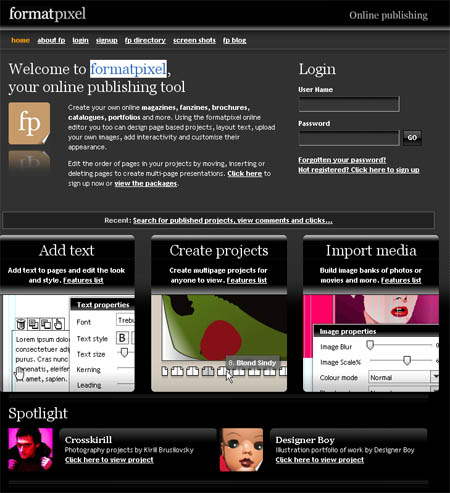Open the Designer Boy doll thumbnail
Screen dimensions: 450x493
[x=241, y=449]
